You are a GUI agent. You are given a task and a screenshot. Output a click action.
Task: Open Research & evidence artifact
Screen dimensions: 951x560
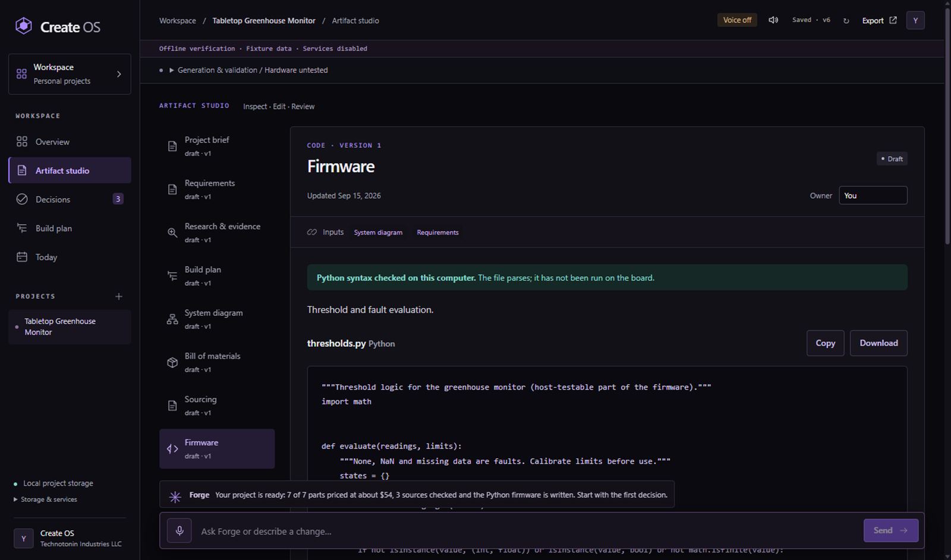(x=217, y=233)
